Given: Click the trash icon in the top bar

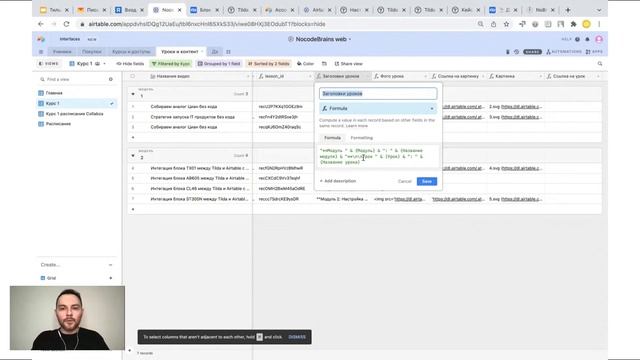Looking at the screenshot, I should (x=507, y=52).
